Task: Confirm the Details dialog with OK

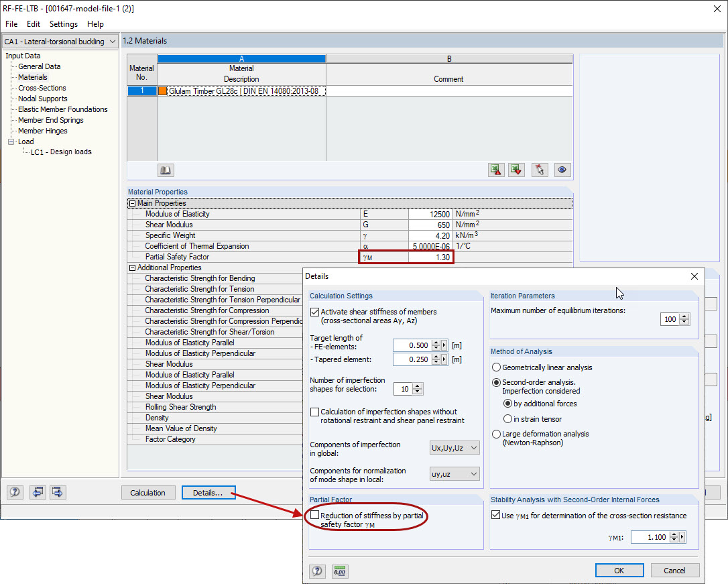Action: click(619, 570)
